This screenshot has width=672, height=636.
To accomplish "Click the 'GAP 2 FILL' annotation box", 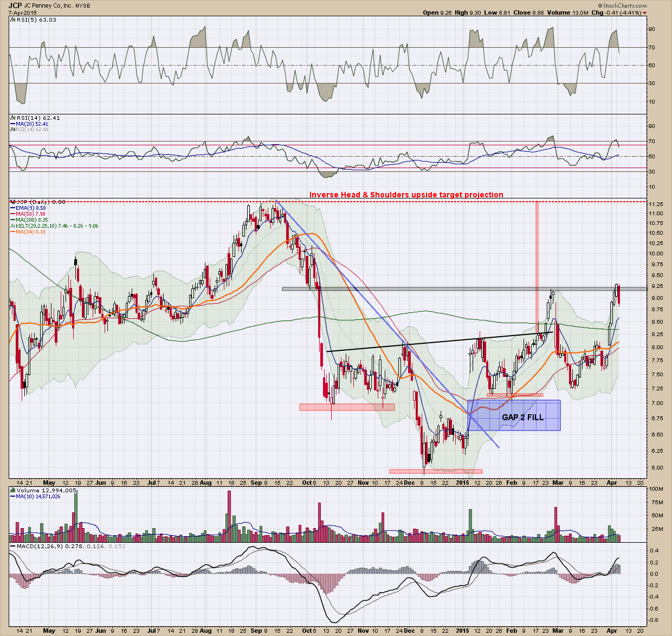I will coord(514,416).
